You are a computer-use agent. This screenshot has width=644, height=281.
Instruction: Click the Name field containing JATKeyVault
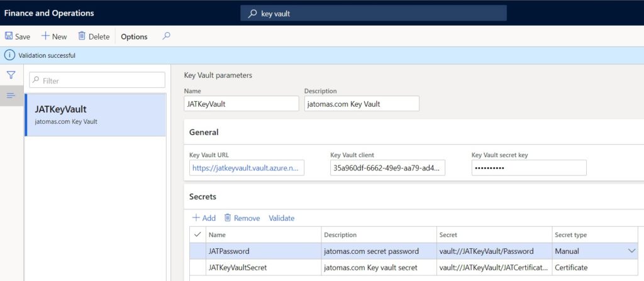tap(241, 104)
